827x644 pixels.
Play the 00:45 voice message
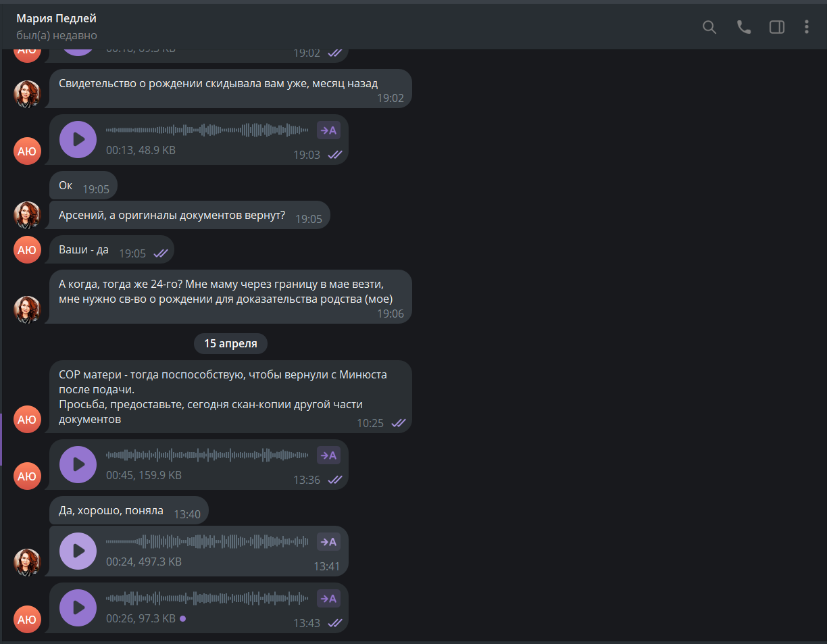pyautogui.click(x=78, y=464)
